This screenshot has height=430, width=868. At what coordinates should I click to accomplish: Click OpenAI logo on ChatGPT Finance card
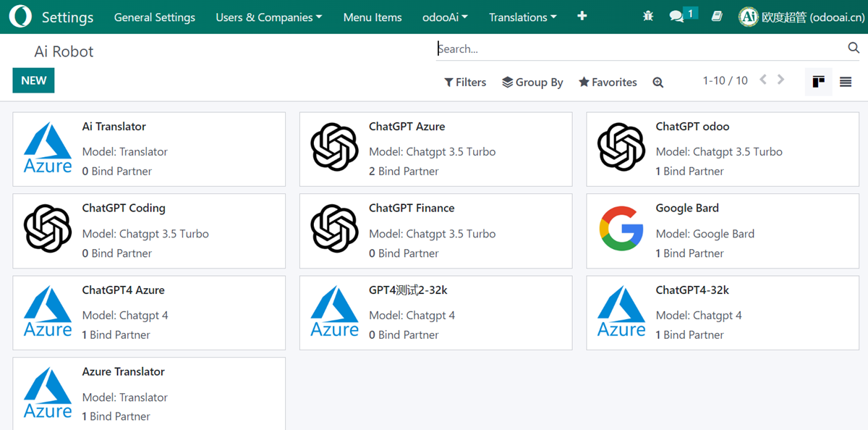pyautogui.click(x=334, y=229)
